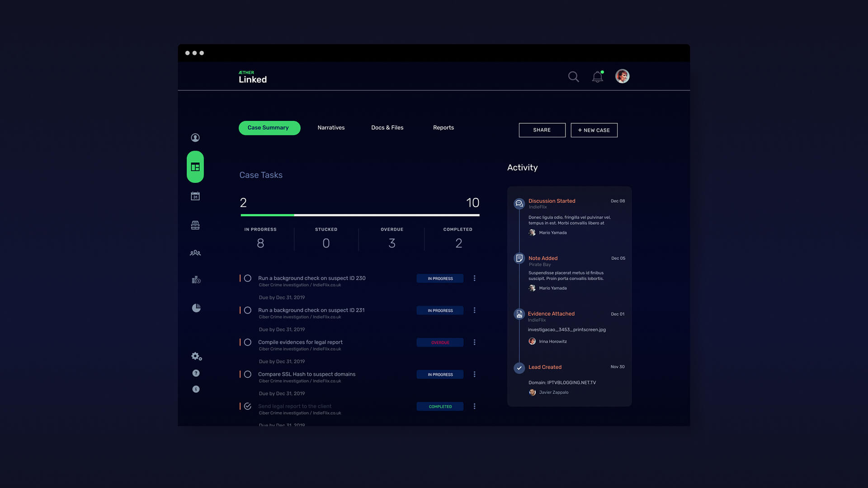868x488 pixels.
Task: Click the notifications bell icon
Action: point(597,77)
